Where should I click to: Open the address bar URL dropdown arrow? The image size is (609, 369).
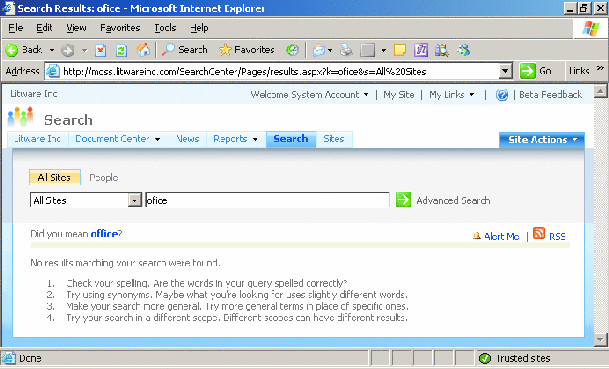coord(505,71)
